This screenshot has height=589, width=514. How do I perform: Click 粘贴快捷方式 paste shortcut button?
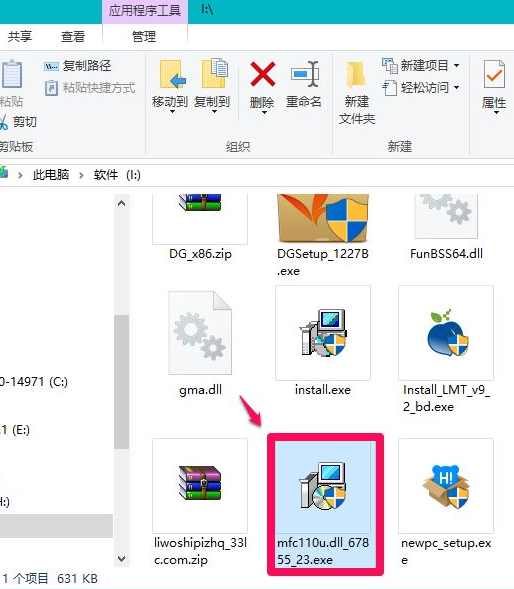90,88
